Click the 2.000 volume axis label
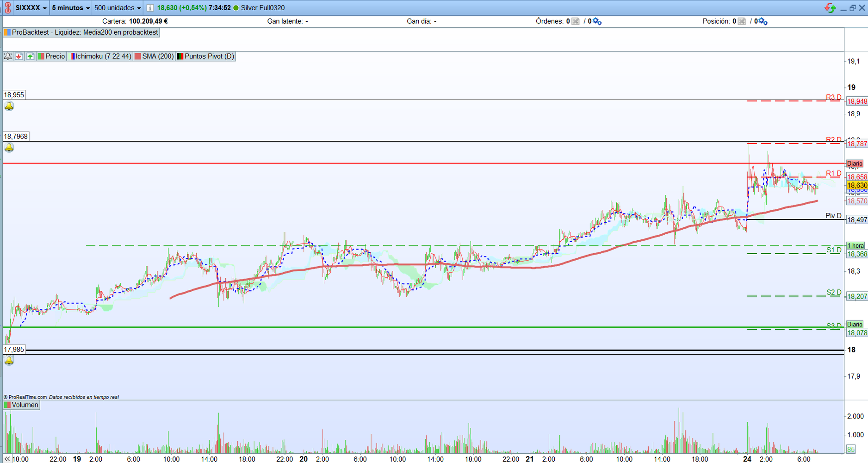 (x=856, y=416)
